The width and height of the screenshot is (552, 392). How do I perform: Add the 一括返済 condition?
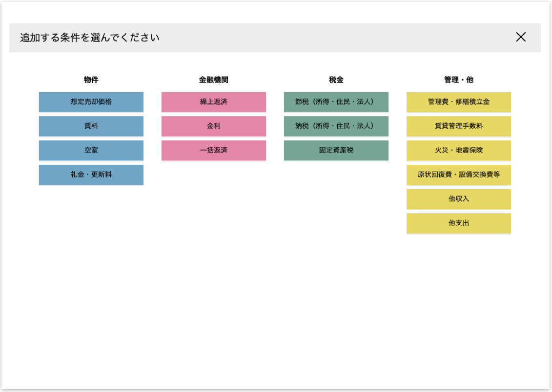214,150
